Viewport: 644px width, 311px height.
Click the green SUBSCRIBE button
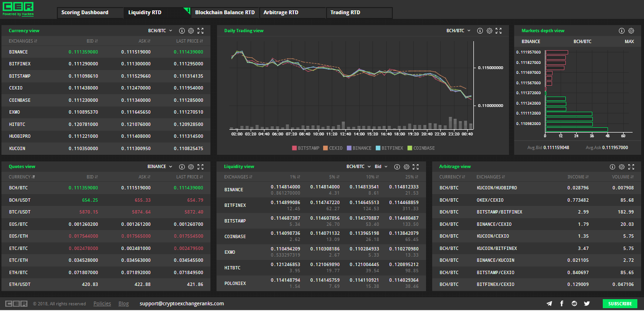[620, 303]
